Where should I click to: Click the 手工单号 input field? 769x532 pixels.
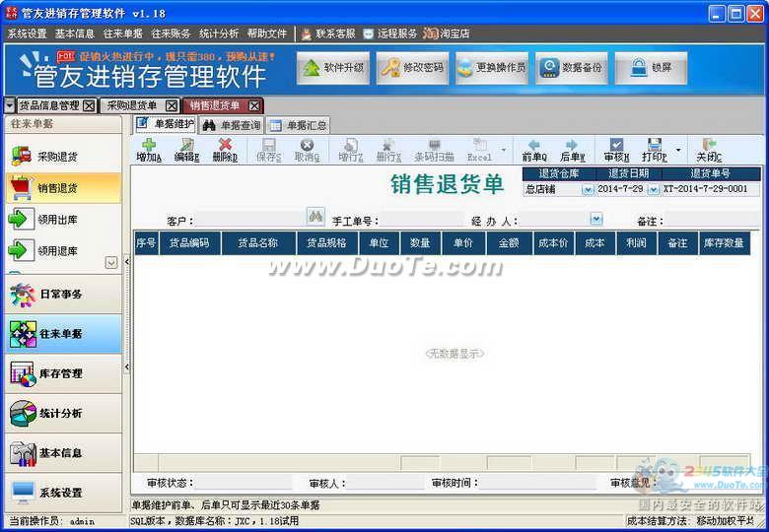(422, 219)
